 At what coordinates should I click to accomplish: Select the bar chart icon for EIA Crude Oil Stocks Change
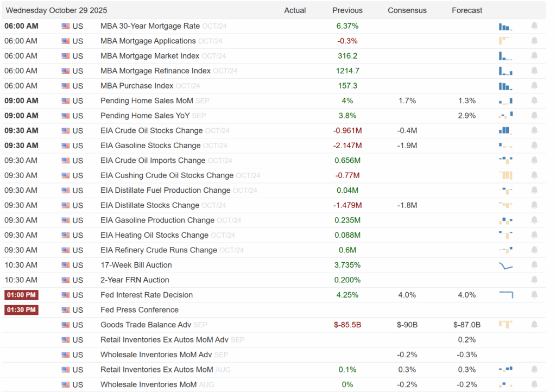coord(505,130)
